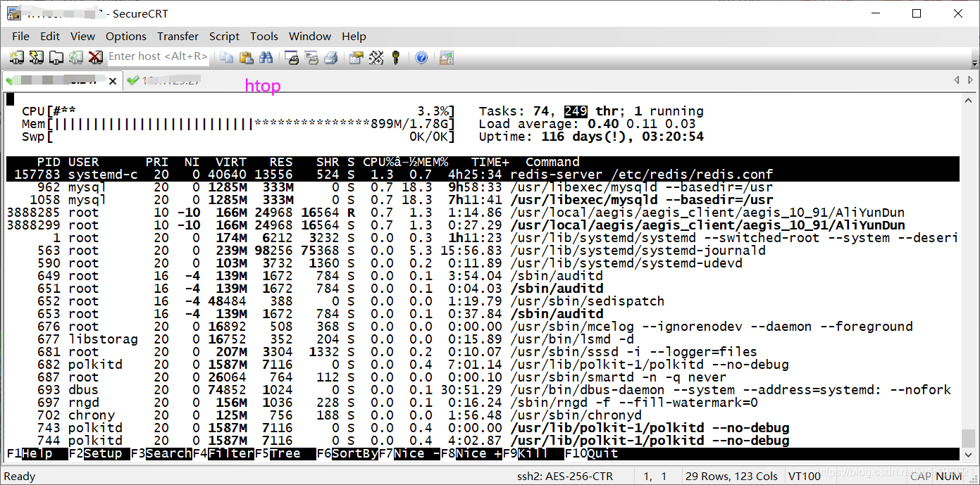Select the mysqld row with PID 962
This screenshot has height=485, width=980.
point(483,187)
